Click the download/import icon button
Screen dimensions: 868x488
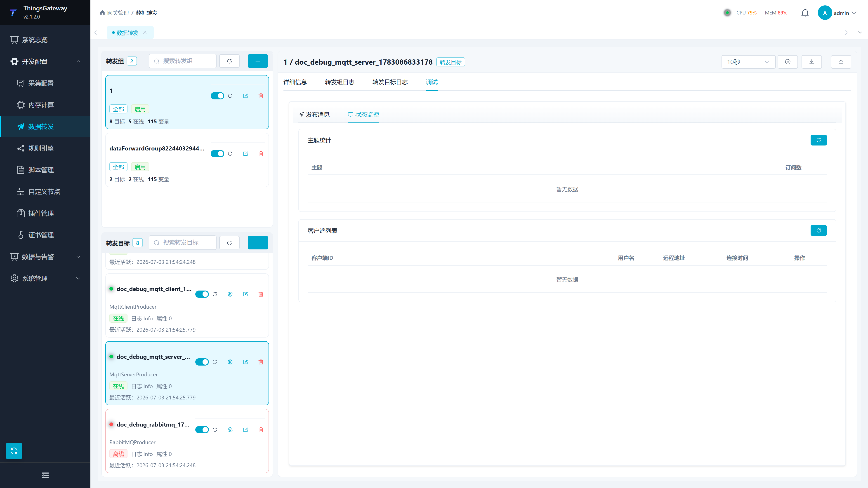point(812,62)
